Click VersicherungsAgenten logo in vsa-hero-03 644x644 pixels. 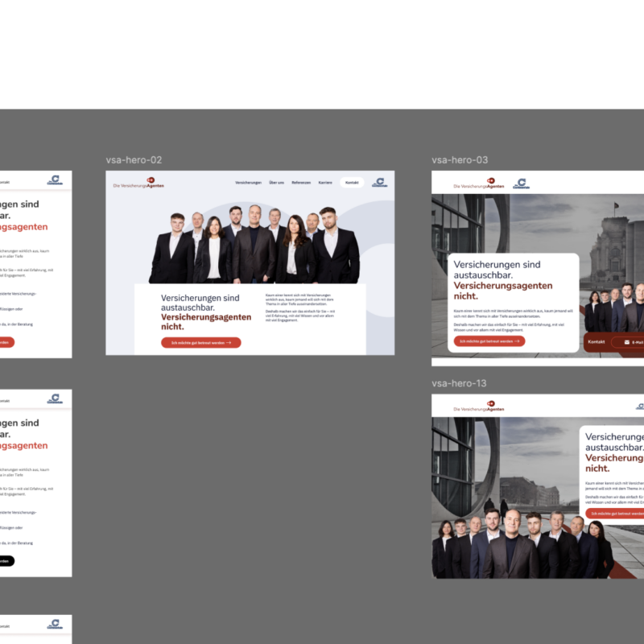point(478,184)
